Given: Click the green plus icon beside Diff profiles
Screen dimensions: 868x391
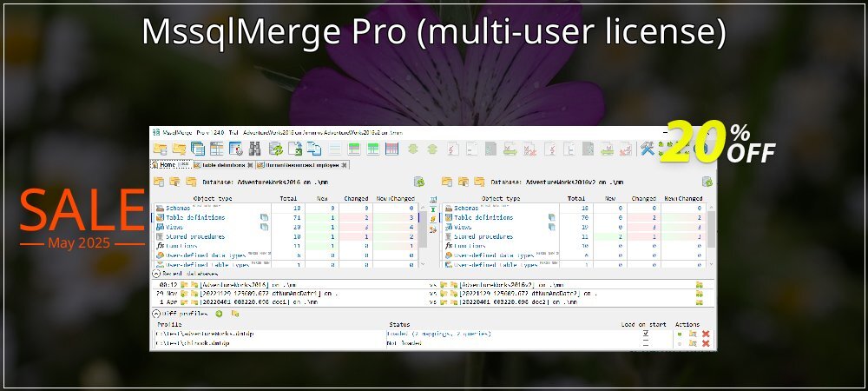Looking at the screenshot, I should [x=219, y=314].
